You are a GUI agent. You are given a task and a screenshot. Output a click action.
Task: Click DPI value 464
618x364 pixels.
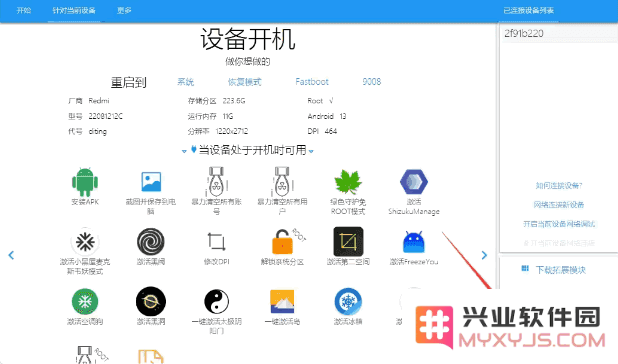click(331, 131)
